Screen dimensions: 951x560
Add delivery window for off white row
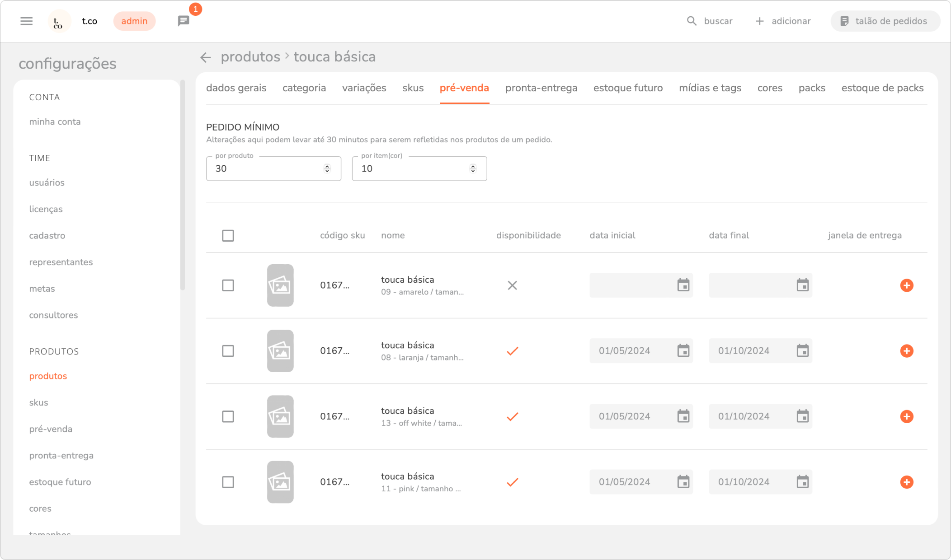(x=907, y=416)
